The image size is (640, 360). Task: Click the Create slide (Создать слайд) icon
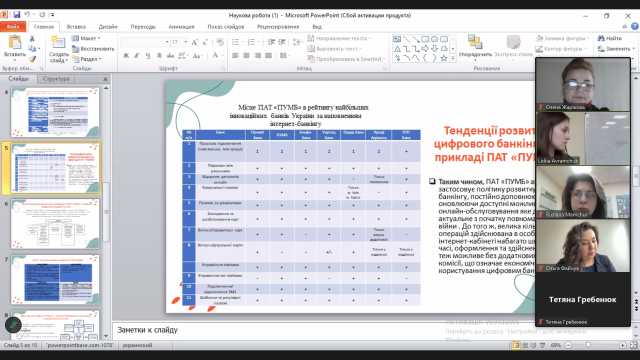(58, 43)
